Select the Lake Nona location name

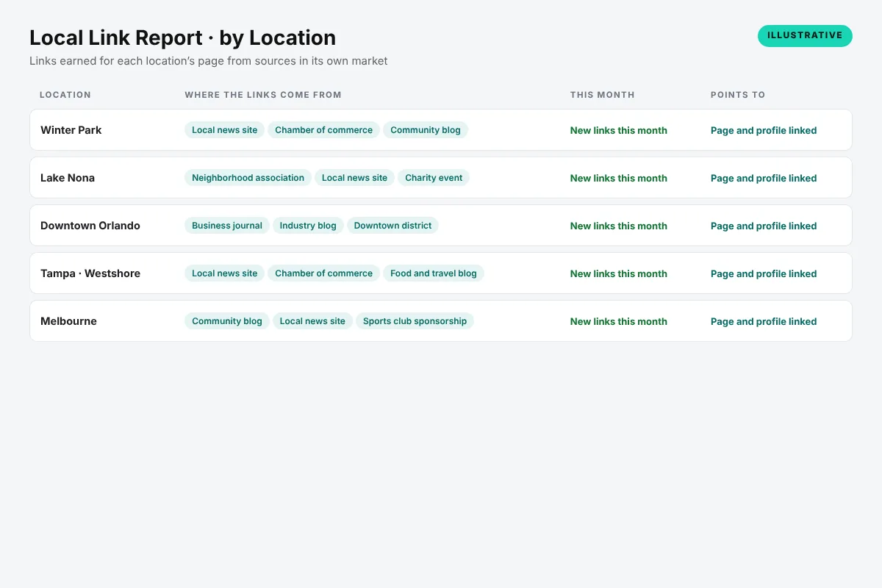(68, 178)
